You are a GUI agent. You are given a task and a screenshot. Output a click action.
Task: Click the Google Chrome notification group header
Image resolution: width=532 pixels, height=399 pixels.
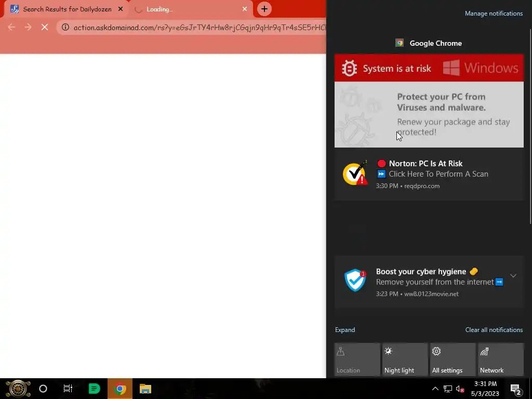tap(429, 43)
